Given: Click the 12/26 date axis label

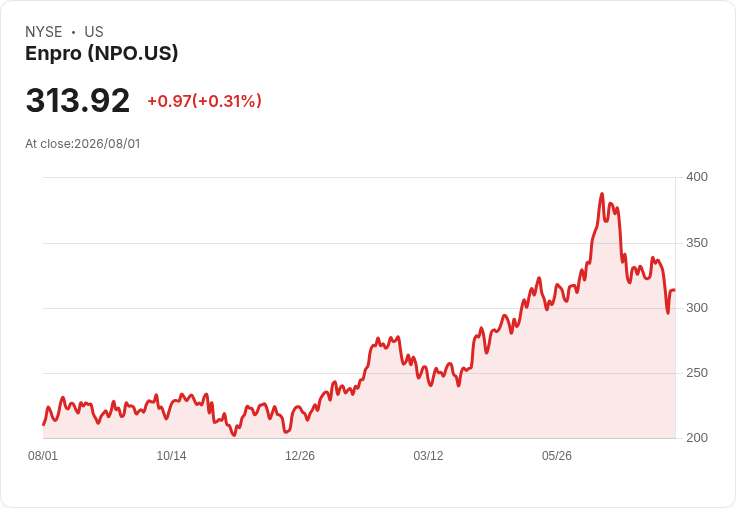Looking at the screenshot, I should click(300, 456).
